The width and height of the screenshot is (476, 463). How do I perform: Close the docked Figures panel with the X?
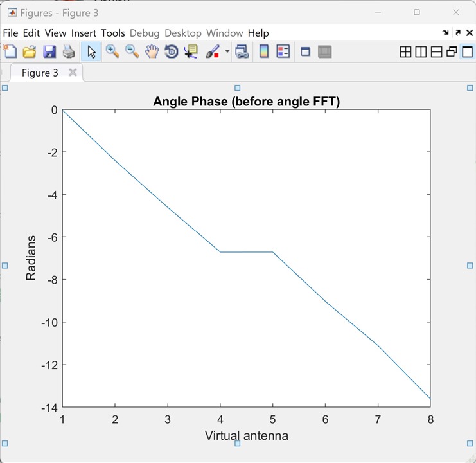tap(470, 33)
